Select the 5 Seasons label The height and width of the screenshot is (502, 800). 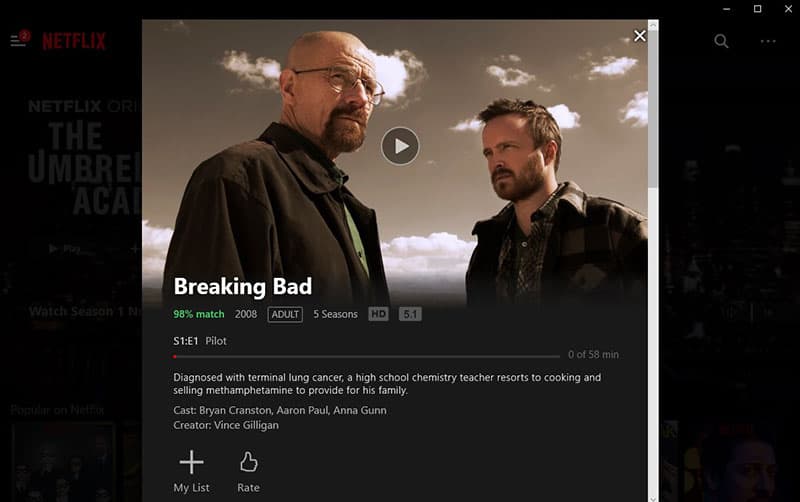(335, 314)
